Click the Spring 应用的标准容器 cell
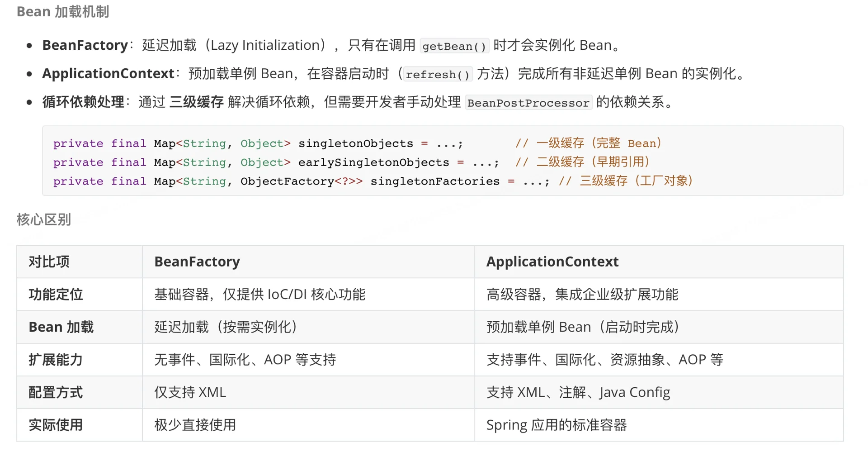This screenshot has width=868, height=452. pos(557,425)
